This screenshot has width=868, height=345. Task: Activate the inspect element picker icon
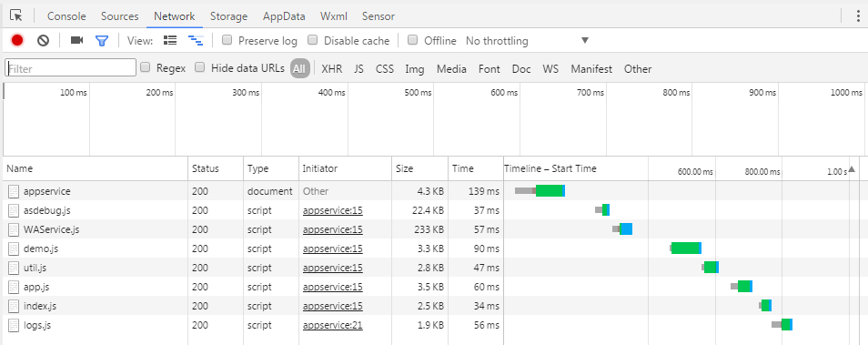pyautogui.click(x=16, y=15)
